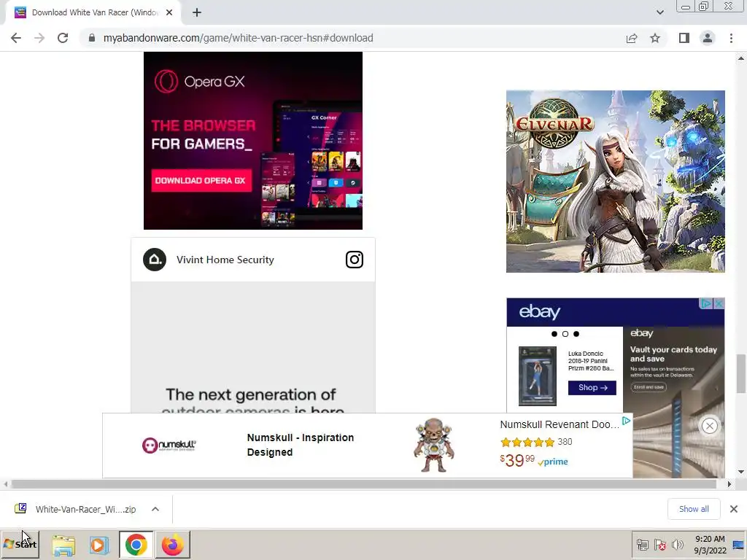Click AdChoices icon on Numskull banner
The image size is (747, 560).
point(627,421)
